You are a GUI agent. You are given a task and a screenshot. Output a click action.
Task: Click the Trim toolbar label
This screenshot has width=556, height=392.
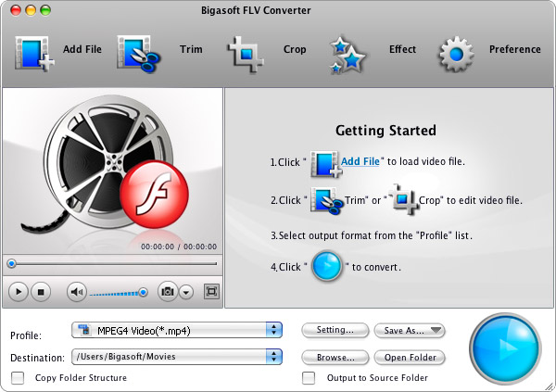(191, 49)
